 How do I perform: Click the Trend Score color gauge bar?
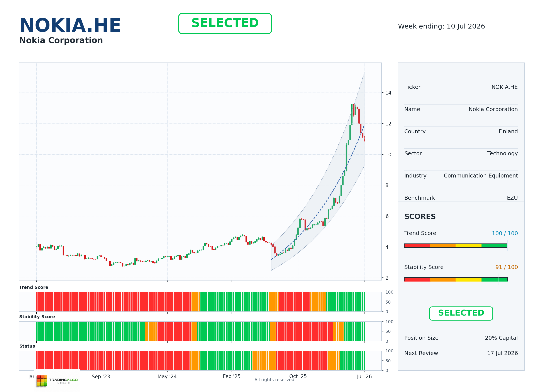(456, 245)
